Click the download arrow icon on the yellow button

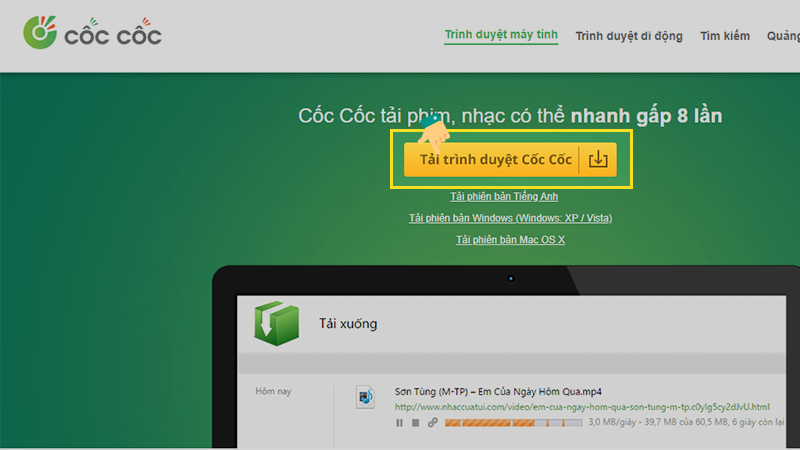tap(598, 160)
